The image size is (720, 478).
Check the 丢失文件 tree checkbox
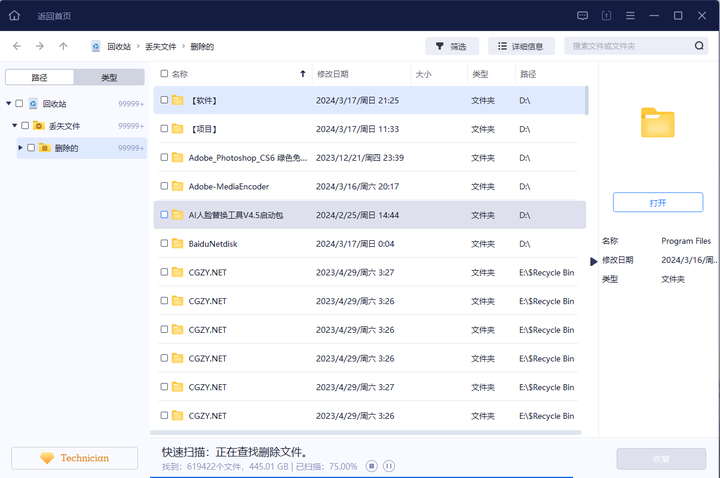click(25, 125)
